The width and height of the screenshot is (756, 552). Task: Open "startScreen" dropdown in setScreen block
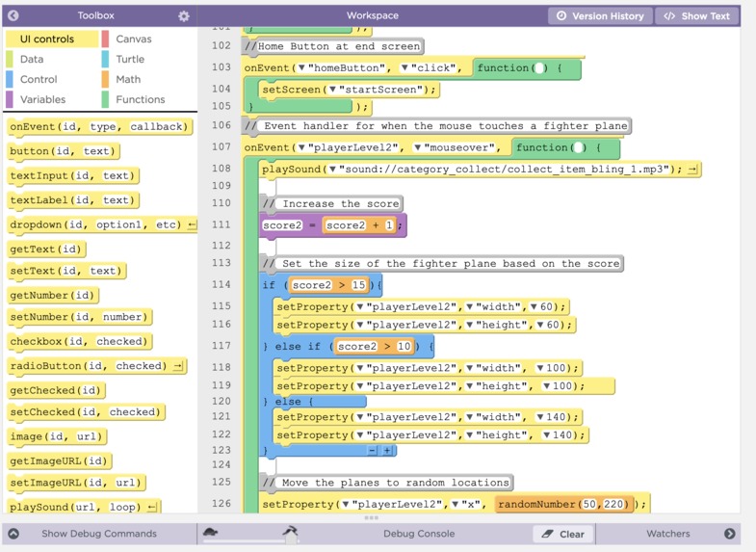332,90
